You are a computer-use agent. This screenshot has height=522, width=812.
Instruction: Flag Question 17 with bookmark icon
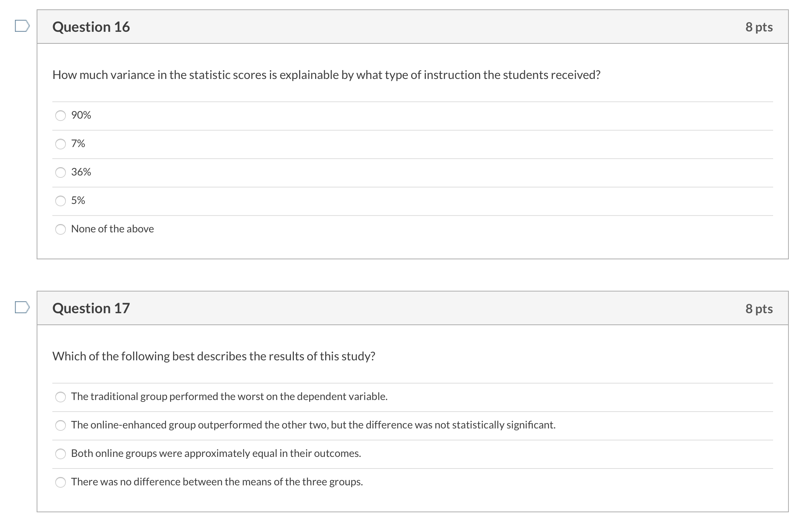click(x=22, y=307)
